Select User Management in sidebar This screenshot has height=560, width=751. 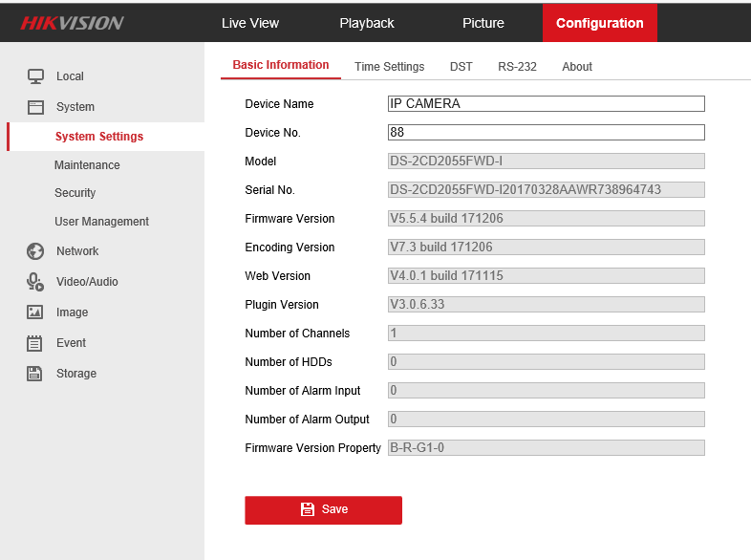pos(101,222)
